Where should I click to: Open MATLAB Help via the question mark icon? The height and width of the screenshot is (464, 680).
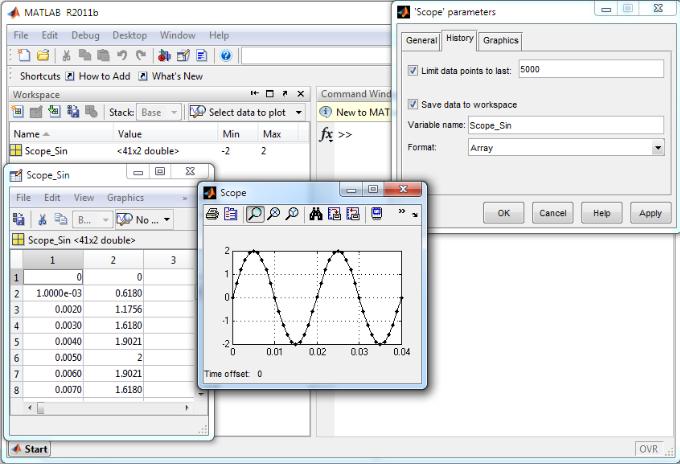pyautogui.click(x=226, y=55)
